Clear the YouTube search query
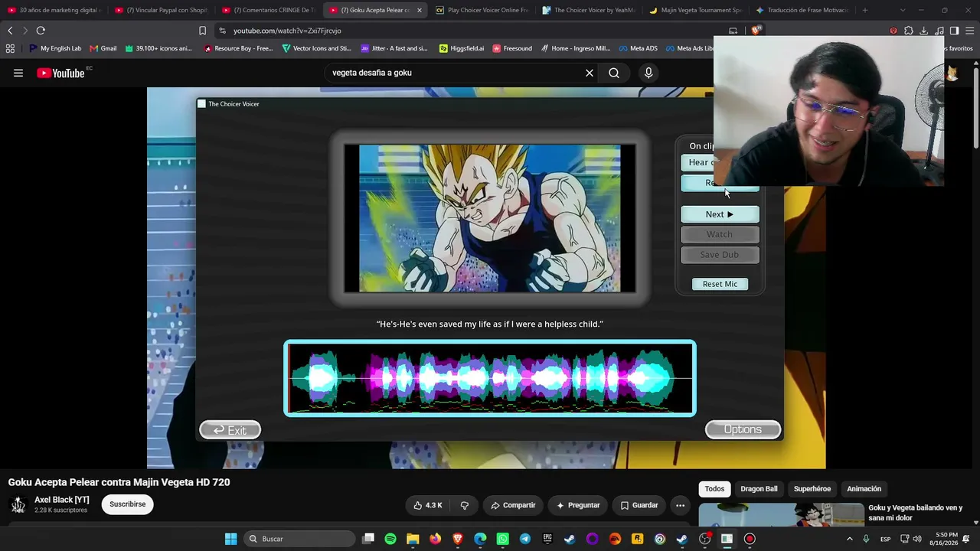The image size is (980, 551). (x=590, y=73)
